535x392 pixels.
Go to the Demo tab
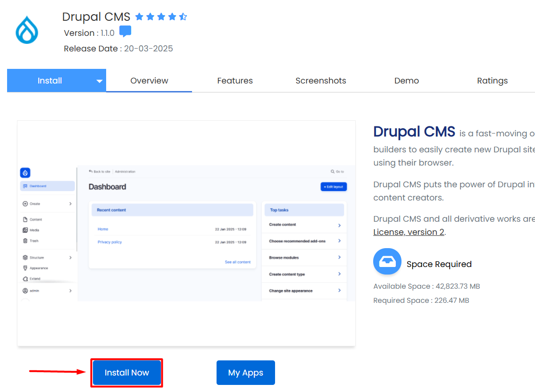(406, 81)
